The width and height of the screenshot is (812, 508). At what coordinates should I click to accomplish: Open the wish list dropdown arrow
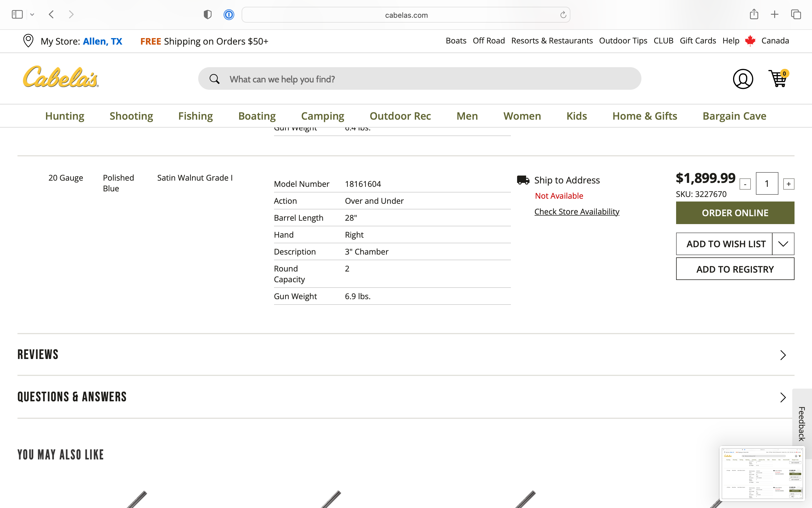[x=783, y=244]
